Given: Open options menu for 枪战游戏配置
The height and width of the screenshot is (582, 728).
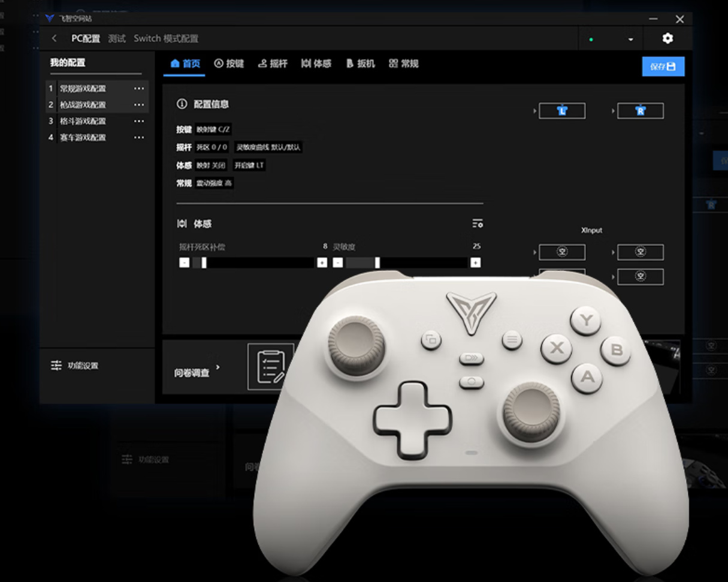Looking at the screenshot, I should coord(139,105).
